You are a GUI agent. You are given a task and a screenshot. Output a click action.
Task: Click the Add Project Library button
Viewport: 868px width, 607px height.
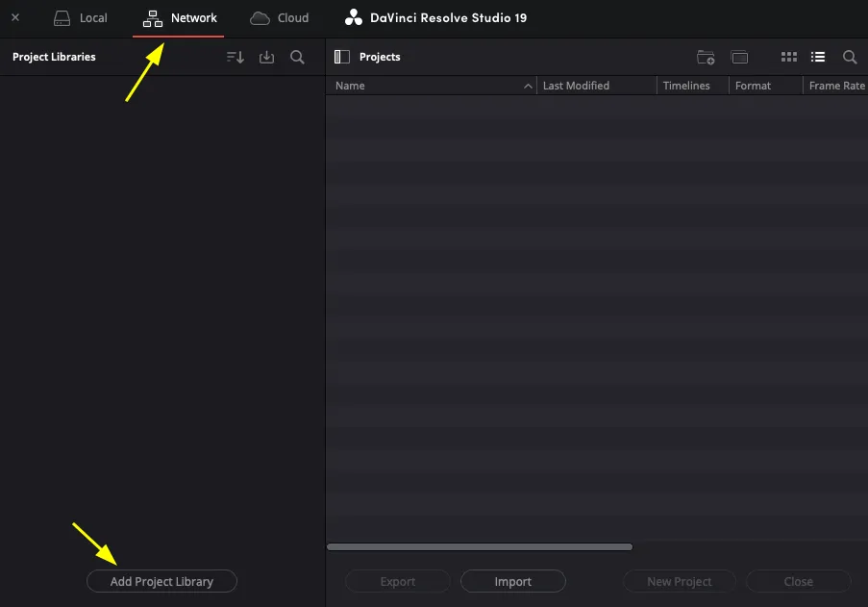(161, 581)
